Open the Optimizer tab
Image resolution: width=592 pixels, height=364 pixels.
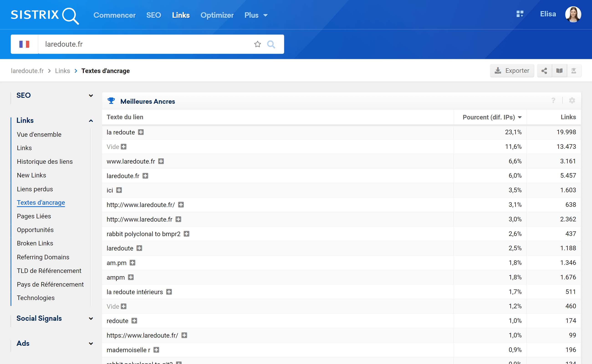tap(217, 15)
